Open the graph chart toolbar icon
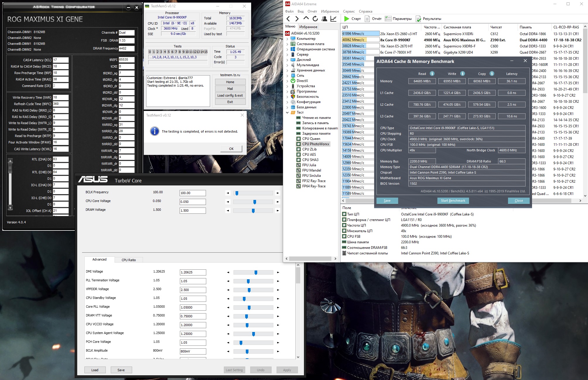Viewport: 588px width, 380px height. [x=333, y=19]
